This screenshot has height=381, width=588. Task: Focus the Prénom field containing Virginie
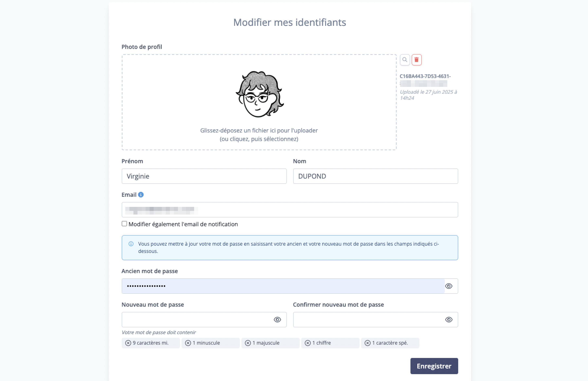point(204,176)
